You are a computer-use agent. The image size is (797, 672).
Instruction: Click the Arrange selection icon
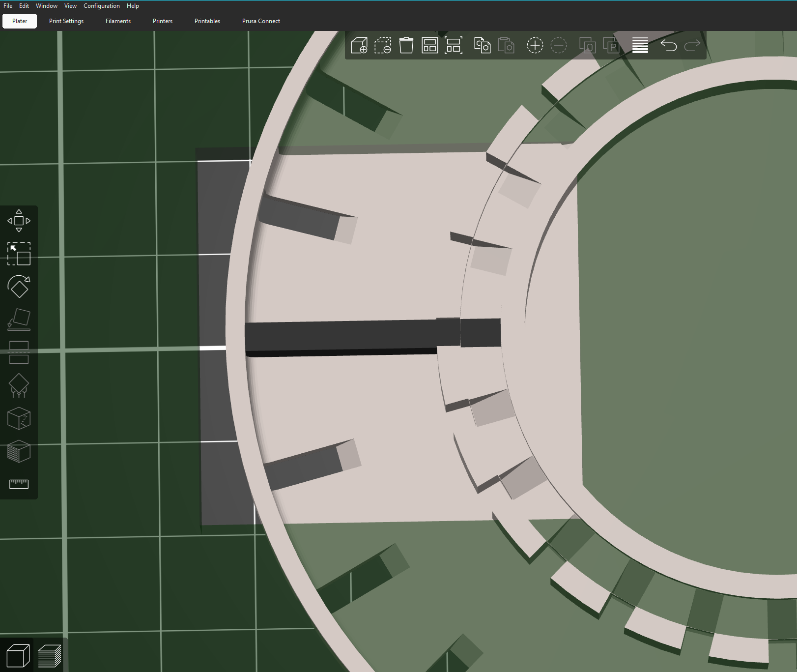point(454,45)
